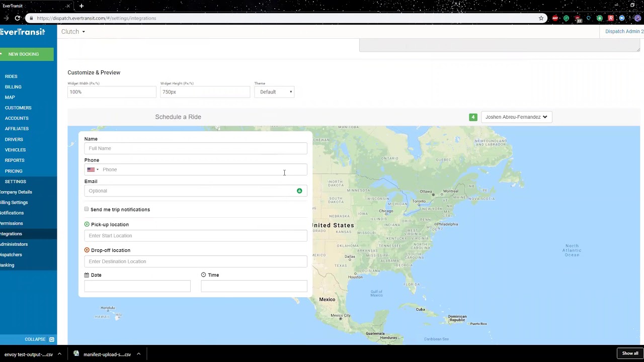Bookmark this page with the star icon
644x362 pixels.
[541, 18]
